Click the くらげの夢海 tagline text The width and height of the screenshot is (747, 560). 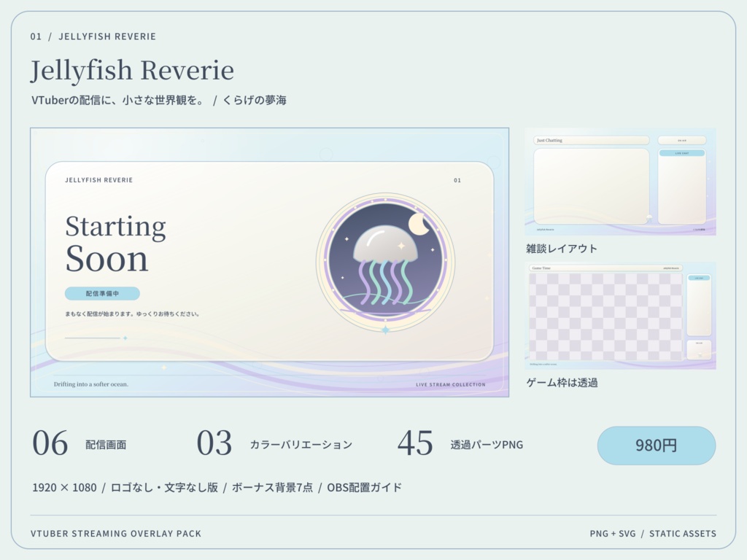tap(255, 100)
